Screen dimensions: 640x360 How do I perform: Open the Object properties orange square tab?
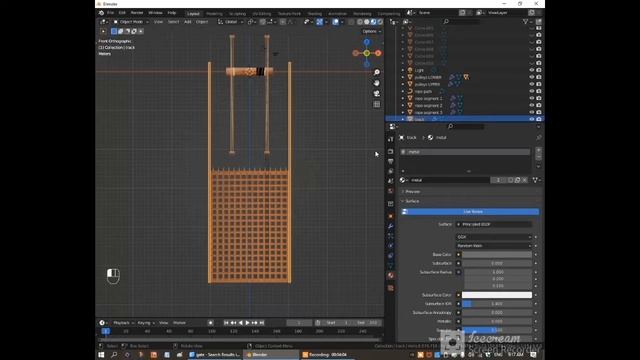pos(391,216)
